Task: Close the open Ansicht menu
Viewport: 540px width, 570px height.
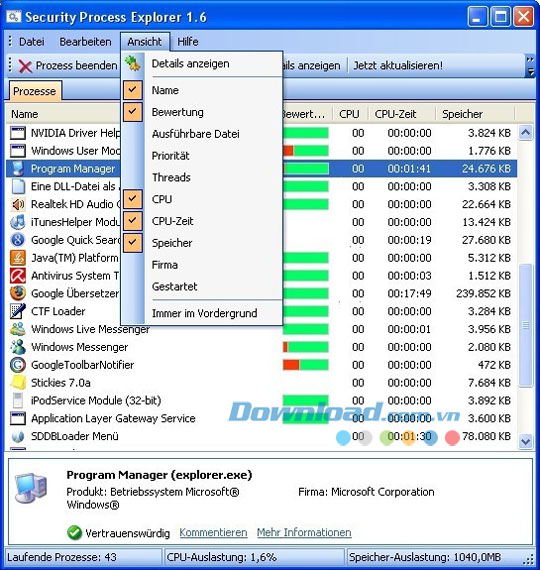Action: tap(145, 42)
